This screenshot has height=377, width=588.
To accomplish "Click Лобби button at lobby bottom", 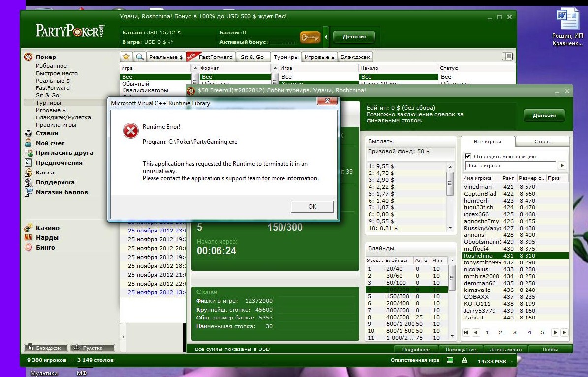I will tap(550, 349).
